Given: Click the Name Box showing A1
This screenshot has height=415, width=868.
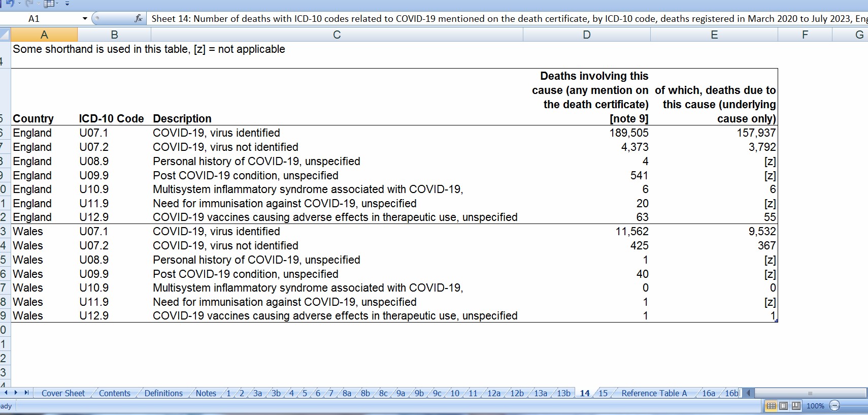Looking at the screenshot, I should pyautogui.click(x=41, y=19).
